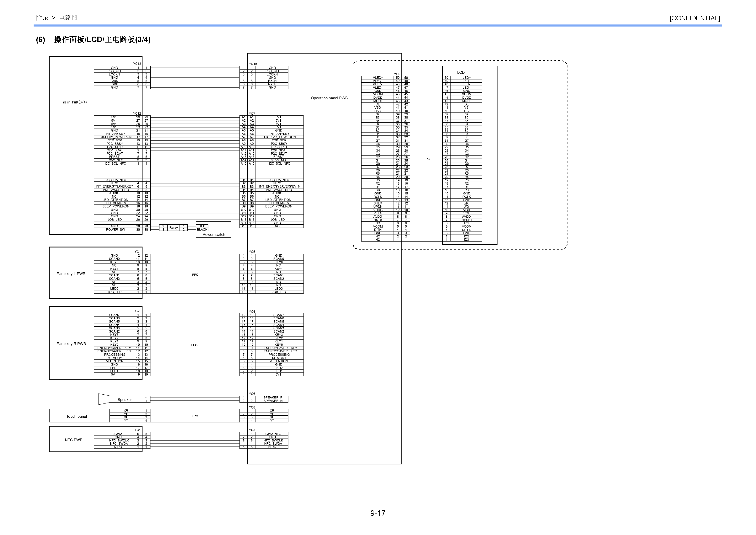
Task: Click the FFC label beside Panelkey-L PWB
Action: pos(195,274)
